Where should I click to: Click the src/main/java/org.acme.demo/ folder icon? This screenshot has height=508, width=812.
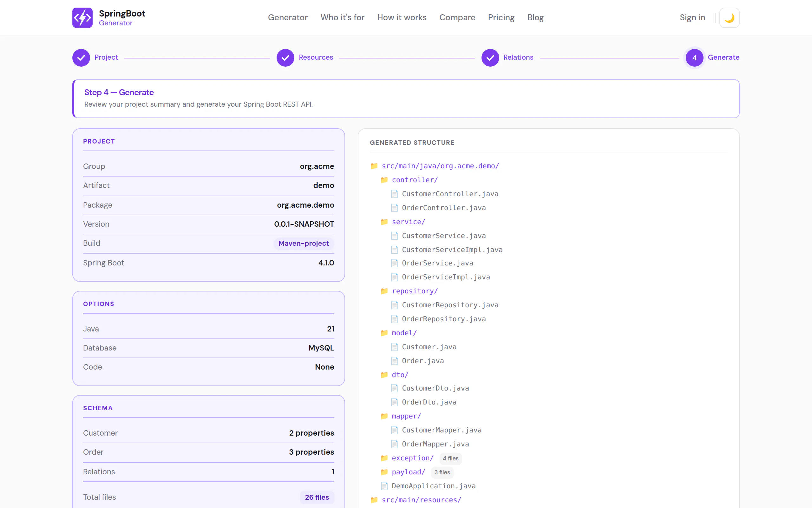374,166
